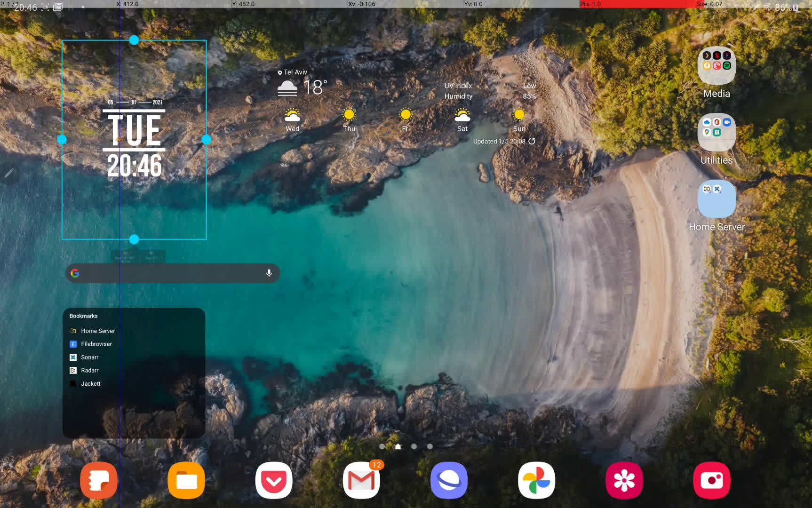Select the left resize handle of clock widget
Viewport: 812px width, 508px height.
pos(62,139)
